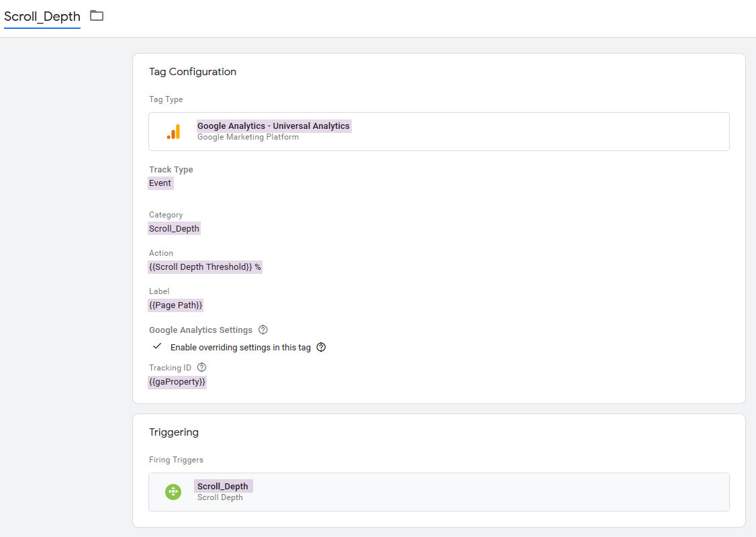Select the Google Analytics - Universal Analytics tag type

point(438,132)
